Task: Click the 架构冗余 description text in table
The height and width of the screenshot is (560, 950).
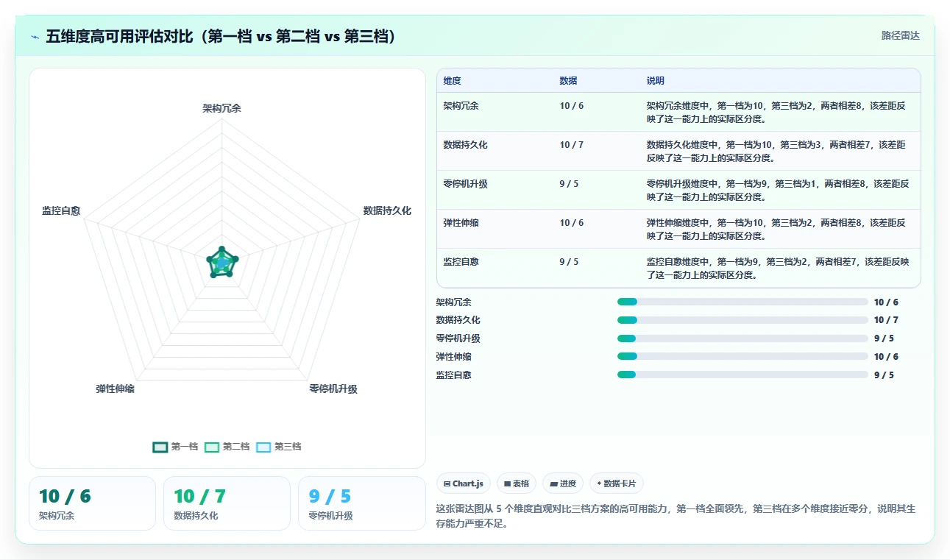Action: point(776,112)
